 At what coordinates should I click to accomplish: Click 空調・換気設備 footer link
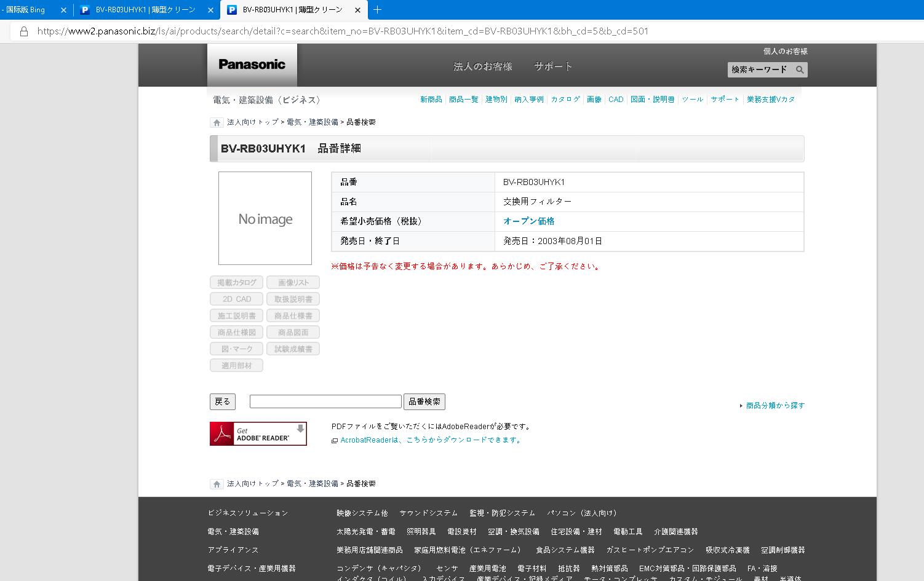(x=514, y=532)
